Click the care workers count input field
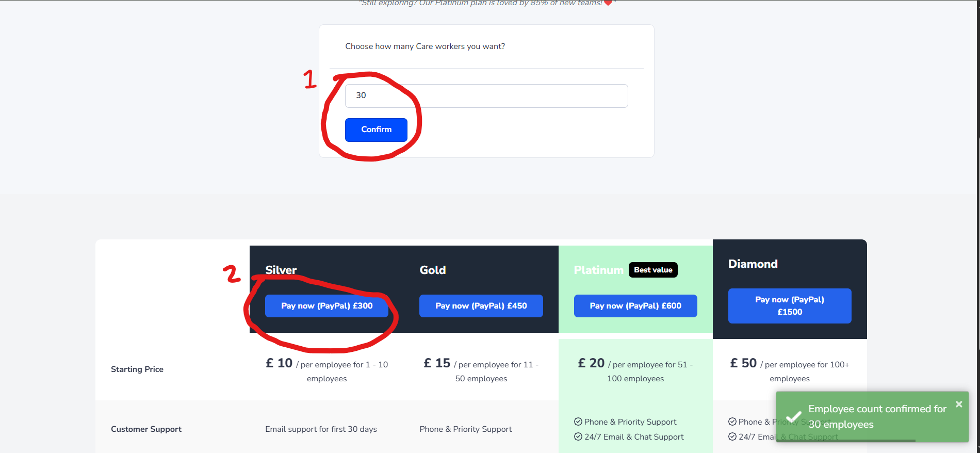This screenshot has width=980, height=453. click(x=486, y=95)
